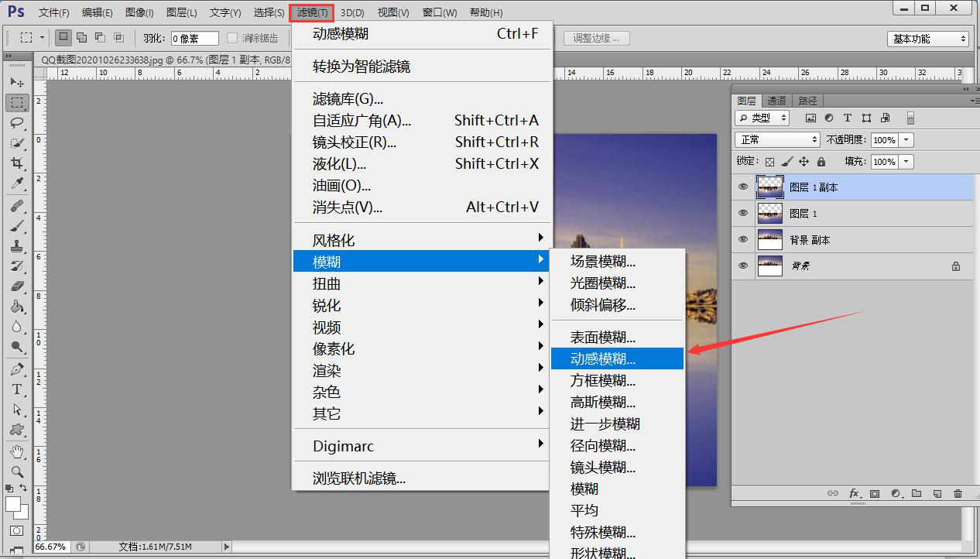Filter layers by pixel layers
The image size is (980, 559).
pos(810,118)
